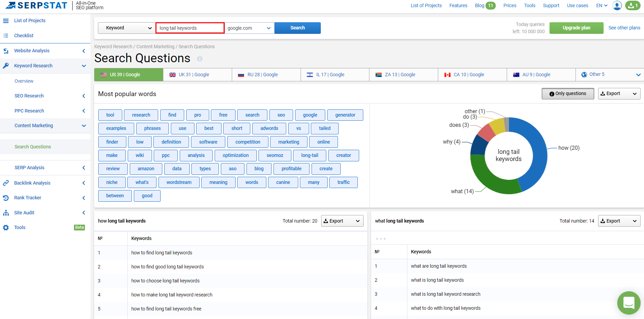Open the user profile icon top right
This screenshot has height=319, width=644.
[x=617, y=5]
